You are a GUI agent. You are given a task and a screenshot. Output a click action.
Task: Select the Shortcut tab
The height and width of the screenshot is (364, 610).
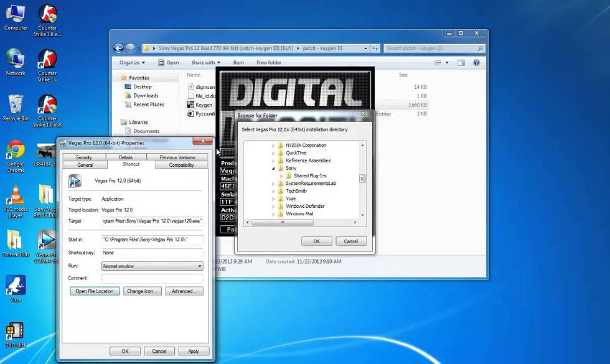(x=131, y=164)
